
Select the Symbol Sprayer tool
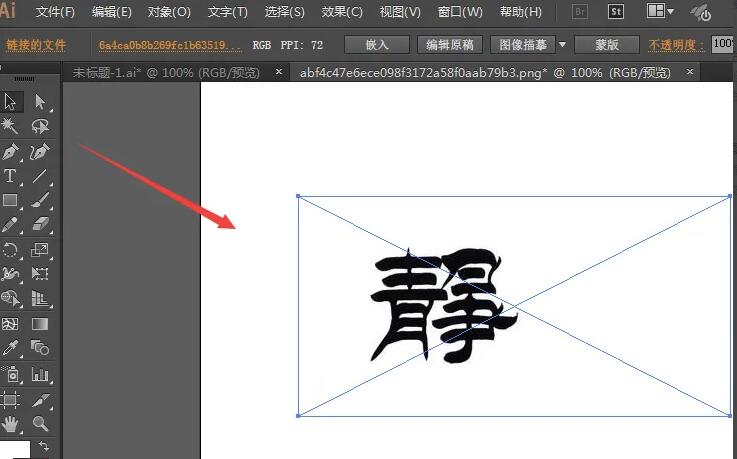[x=10, y=374]
